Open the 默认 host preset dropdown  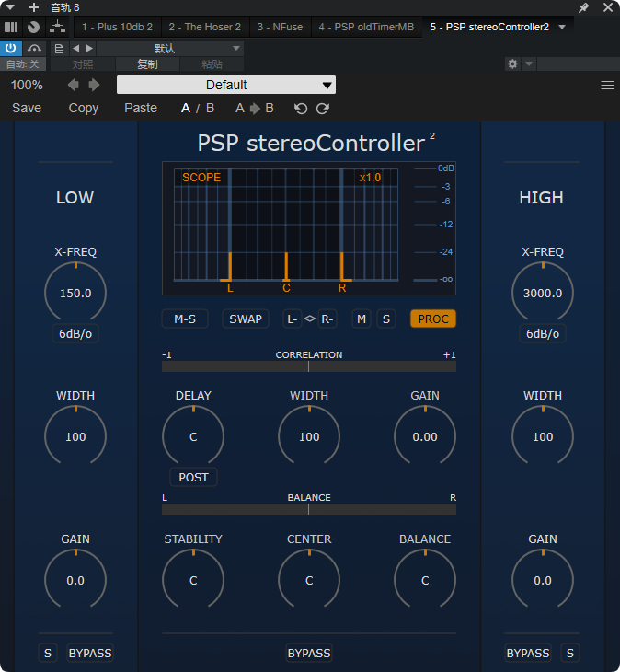tap(170, 49)
